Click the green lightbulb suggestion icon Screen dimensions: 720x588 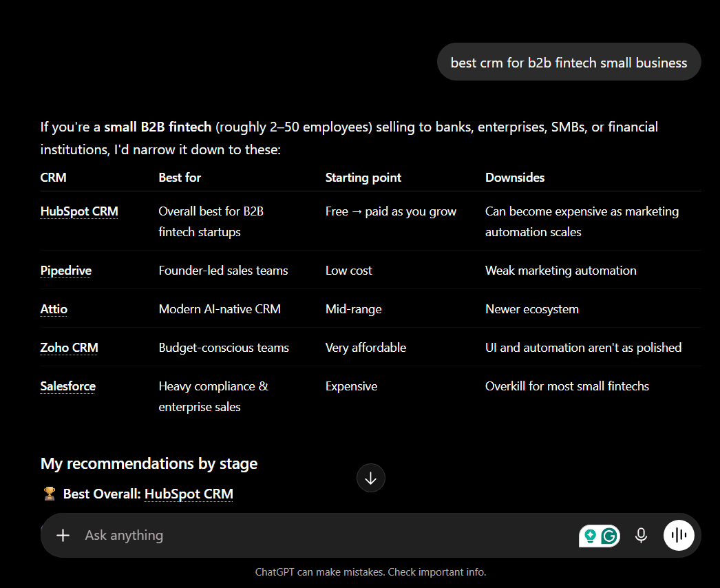pyautogui.click(x=590, y=536)
